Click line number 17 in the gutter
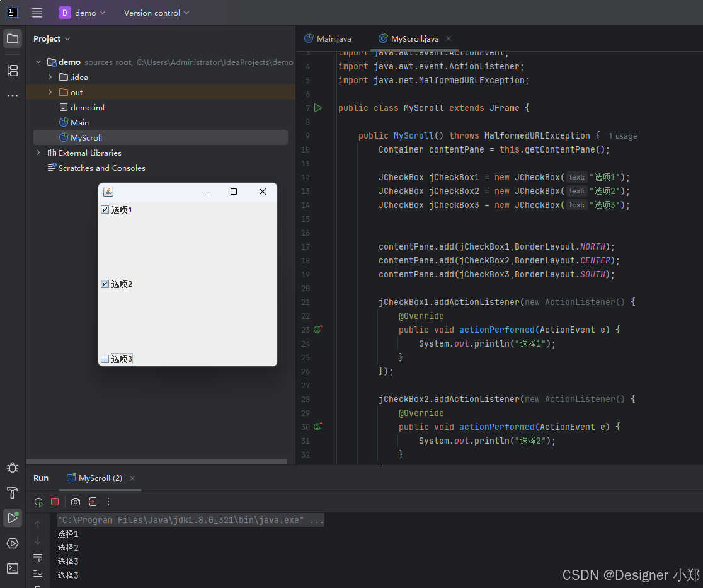This screenshot has height=588, width=703. (x=306, y=246)
